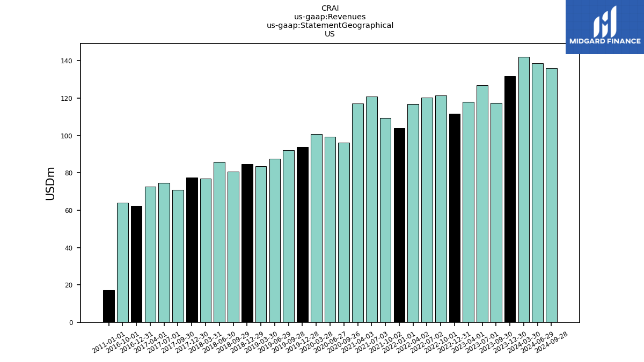Screen dimensions: 644x362
Task: Select the bar for 2021-07-03
Action: coord(372,209)
